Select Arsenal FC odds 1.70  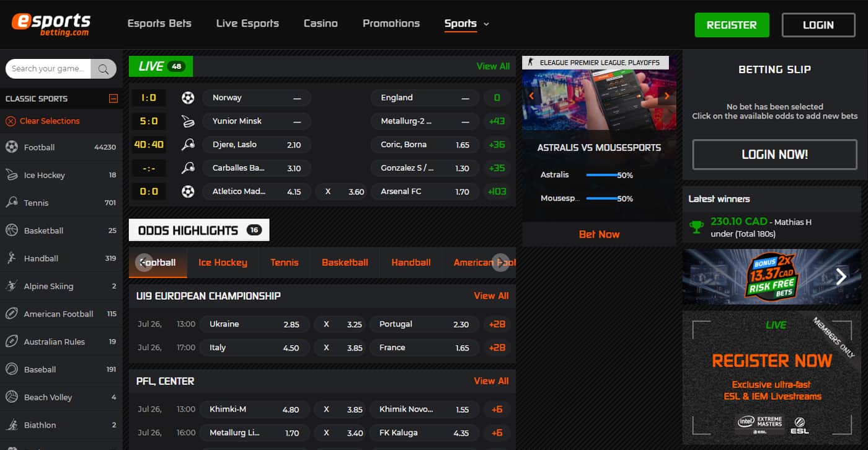tap(425, 191)
